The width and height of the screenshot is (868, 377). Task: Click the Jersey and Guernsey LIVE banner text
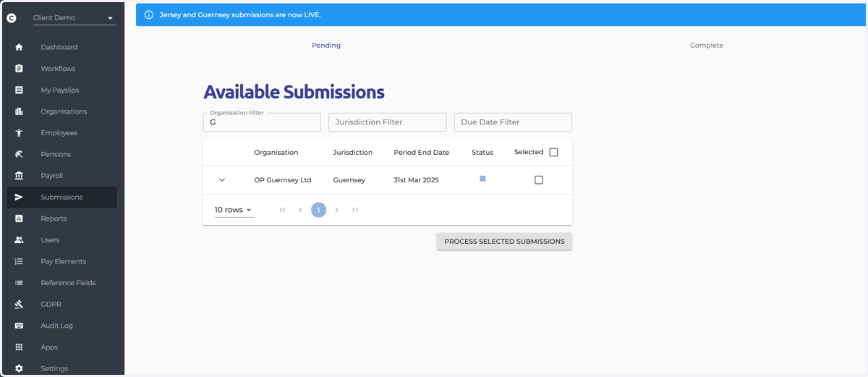point(240,14)
